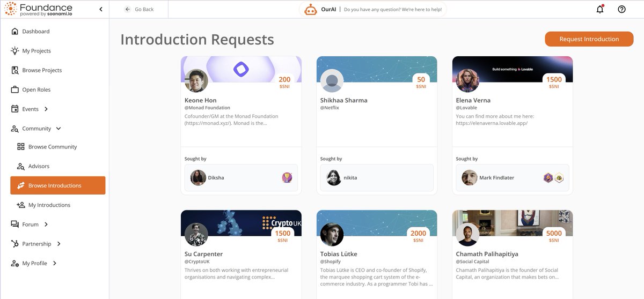Open Keone Hon's profile photo
Screen dimensions: 644x299
[196, 81]
